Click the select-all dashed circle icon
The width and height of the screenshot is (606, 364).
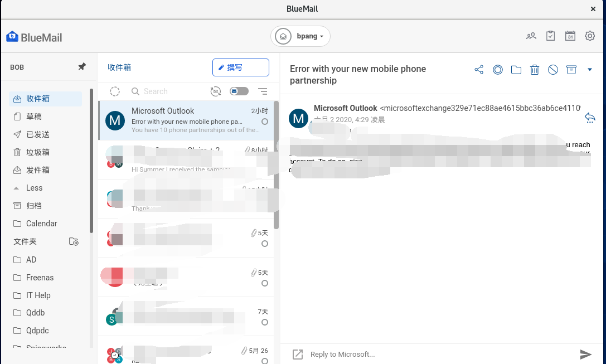pyautogui.click(x=115, y=91)
